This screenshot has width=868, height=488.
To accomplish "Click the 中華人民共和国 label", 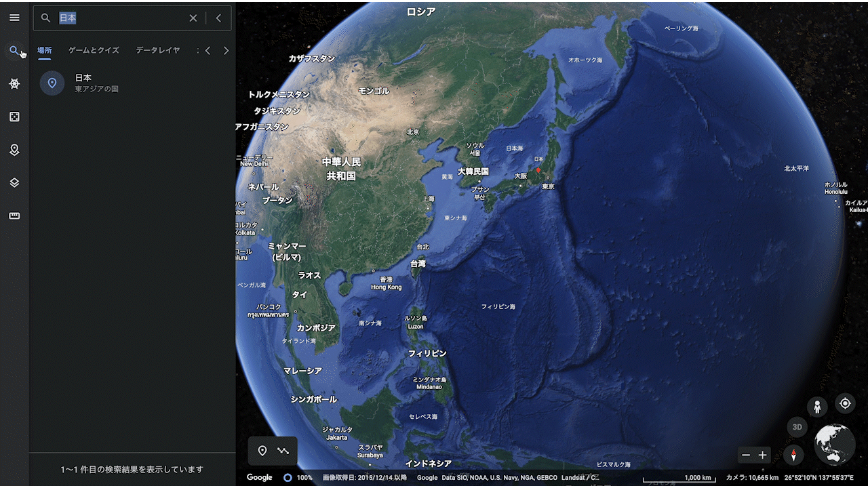I will click(x=341, y=169).
